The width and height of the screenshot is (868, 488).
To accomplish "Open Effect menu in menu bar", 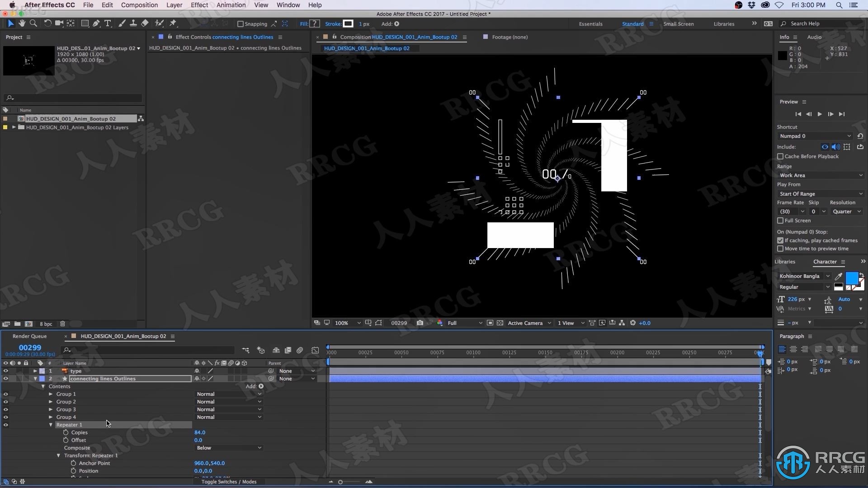I will coord(199,5).
